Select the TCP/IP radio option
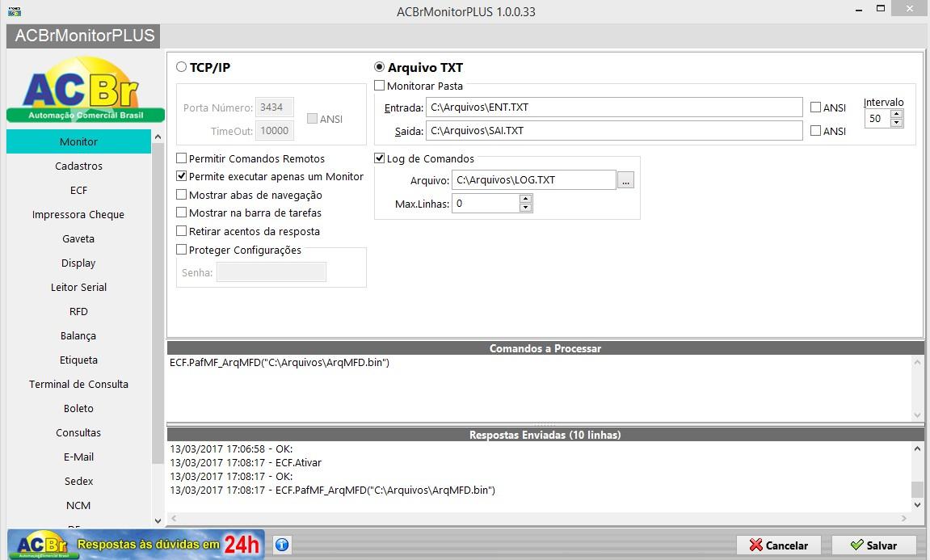This screenshot has height=560, width=930. [182, 67]
